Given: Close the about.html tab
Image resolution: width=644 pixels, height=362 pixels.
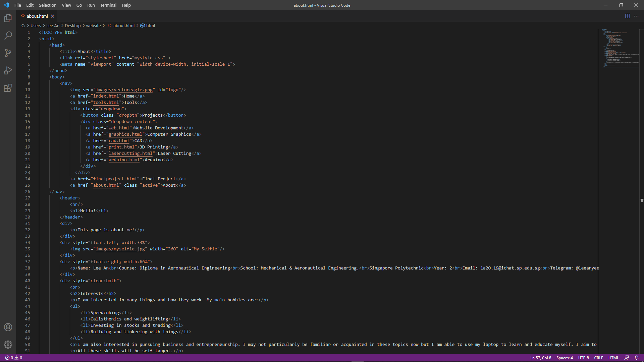Looking at the screenshot, I should coord(53,16).
